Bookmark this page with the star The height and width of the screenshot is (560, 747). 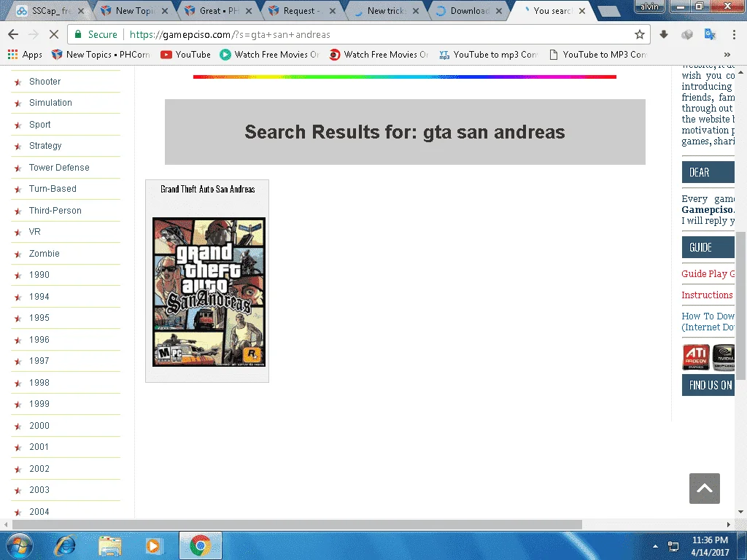(x=639, y=34)
